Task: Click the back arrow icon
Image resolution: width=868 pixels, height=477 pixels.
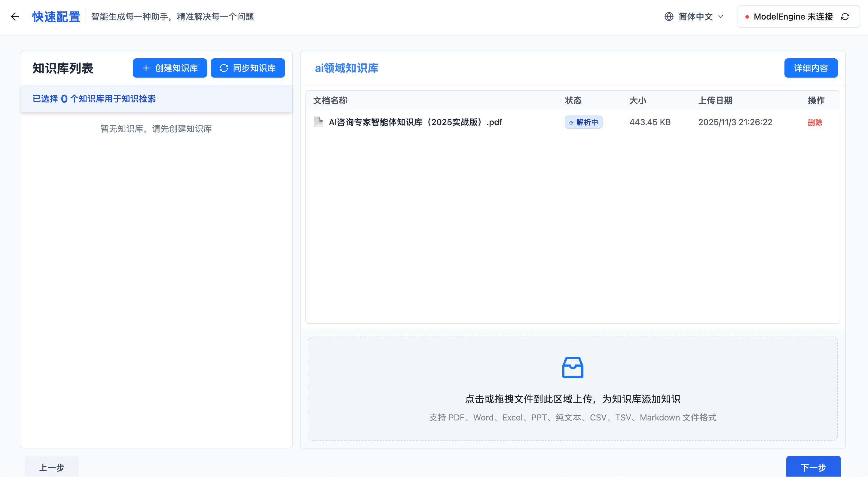Action: (x=15, y=17)
